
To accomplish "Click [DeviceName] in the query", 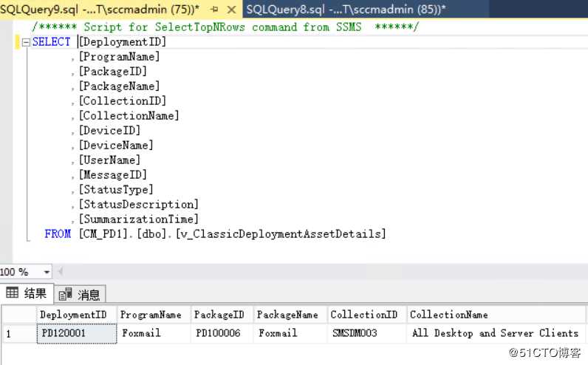I will point(116,145).
